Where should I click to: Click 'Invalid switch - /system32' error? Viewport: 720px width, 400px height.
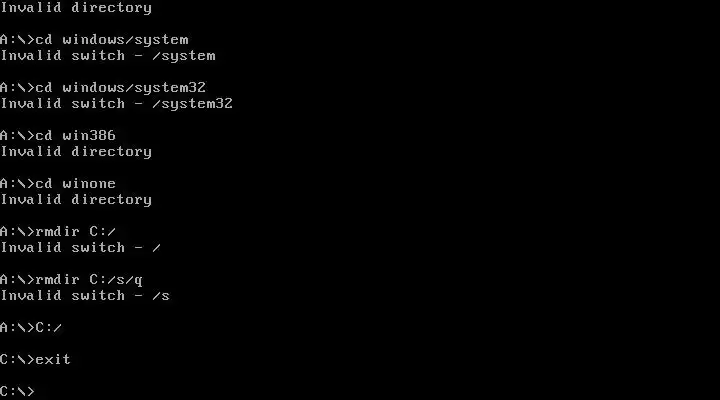(x=116, y=104)
